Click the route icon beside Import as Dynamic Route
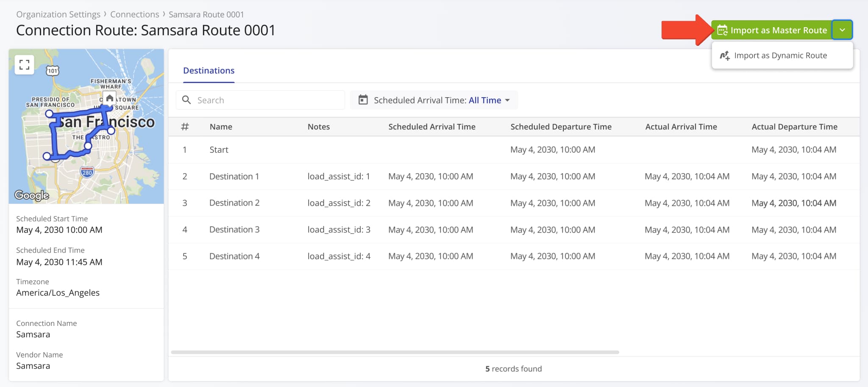 tap(725, 55)
